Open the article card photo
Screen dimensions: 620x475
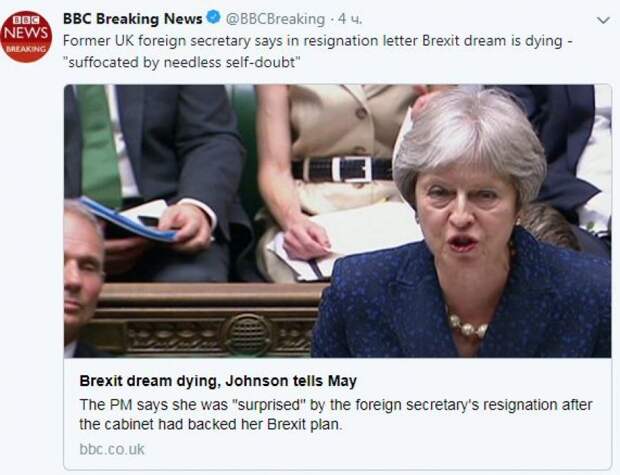click(x=338, y=221)
